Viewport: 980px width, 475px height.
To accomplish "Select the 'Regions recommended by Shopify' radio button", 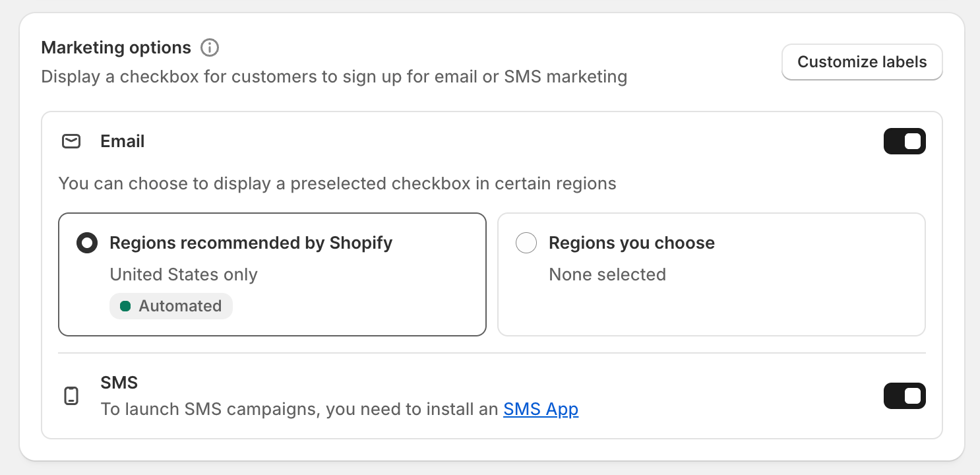I will pyautogui.click(x=87, y=243).
